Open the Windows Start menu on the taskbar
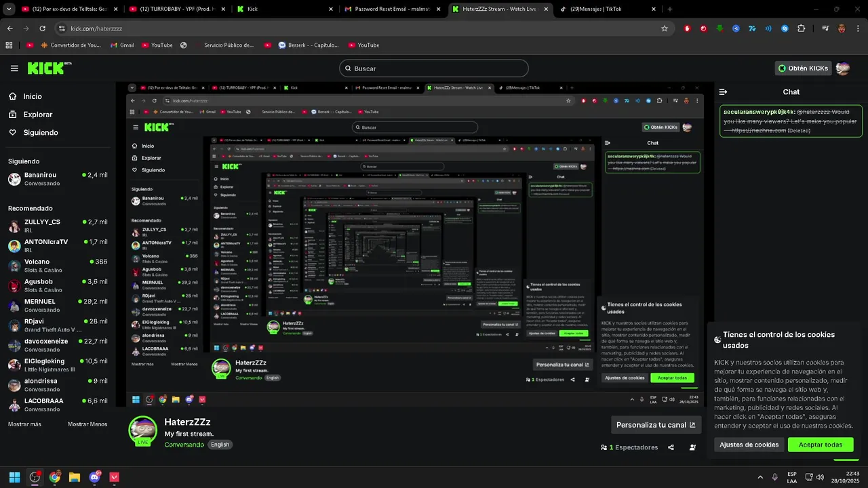The width and height of the screenshot is (868, 488). [14, 477]
